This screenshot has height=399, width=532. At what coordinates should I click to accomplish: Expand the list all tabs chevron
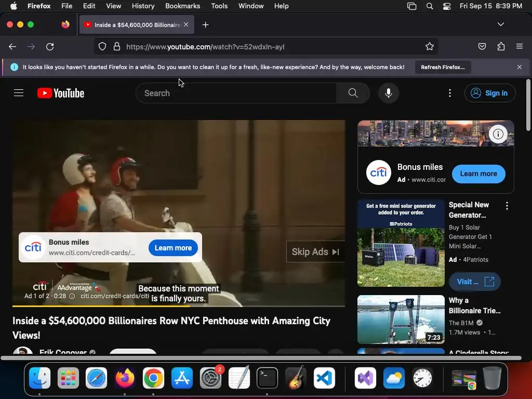501,24
